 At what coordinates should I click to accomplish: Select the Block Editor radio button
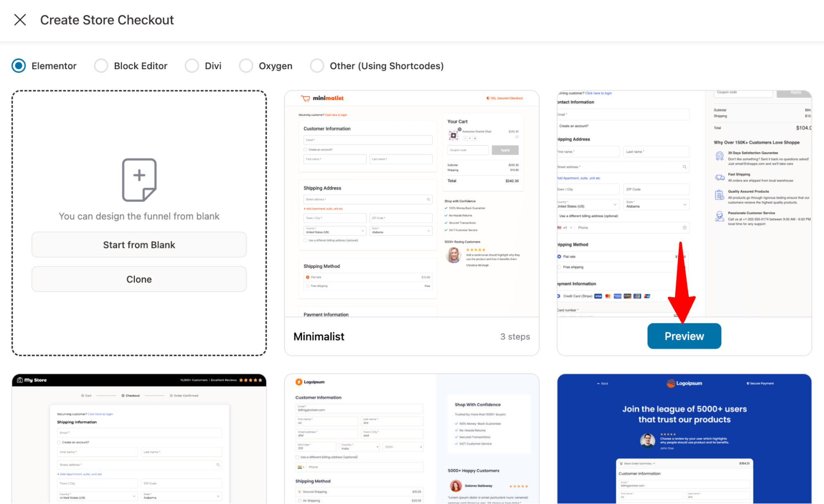tap(101, 66)
